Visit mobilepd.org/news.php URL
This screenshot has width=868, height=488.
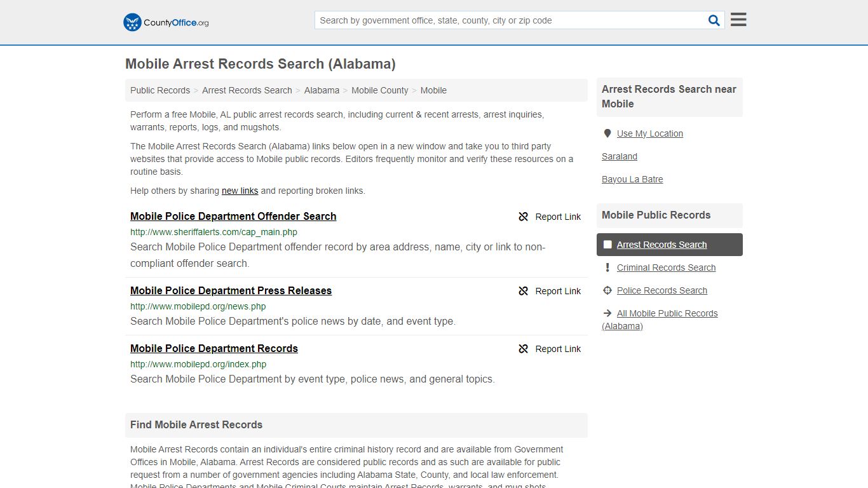198,306
